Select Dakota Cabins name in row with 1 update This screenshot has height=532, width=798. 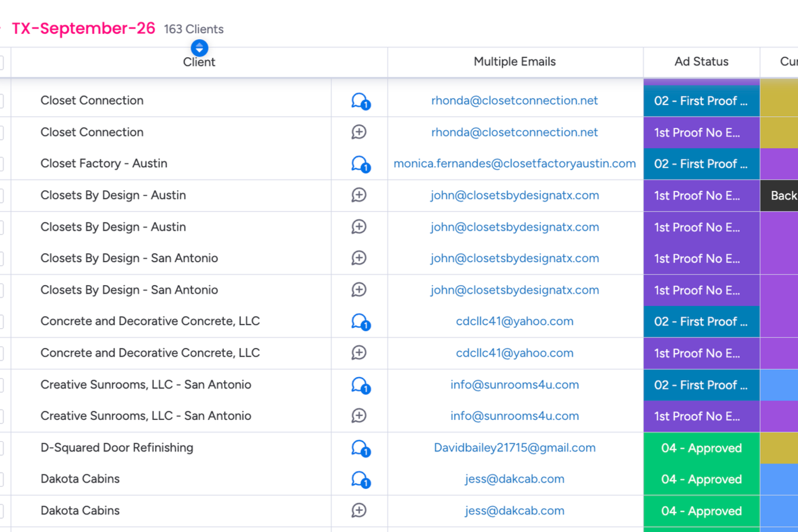pyautogui.click(x=80, y=479)
